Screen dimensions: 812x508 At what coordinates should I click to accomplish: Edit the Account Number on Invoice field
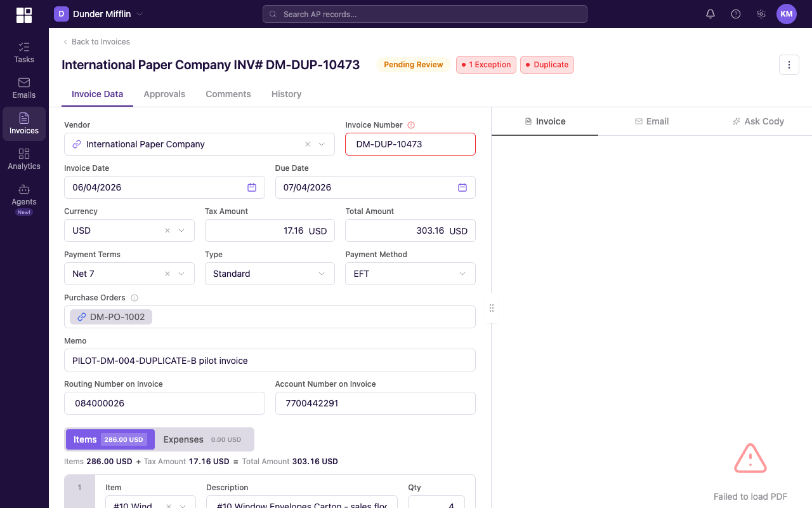point(376,403)
